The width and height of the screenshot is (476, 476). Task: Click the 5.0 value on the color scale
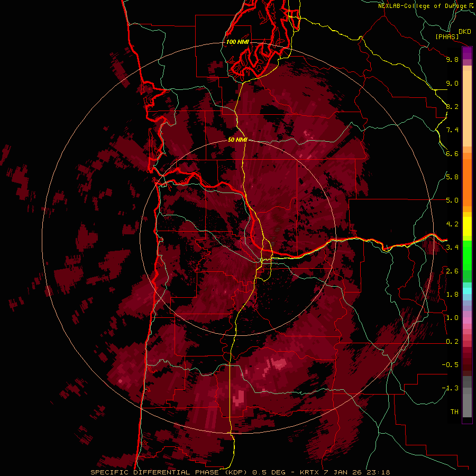tap(452, 200)
